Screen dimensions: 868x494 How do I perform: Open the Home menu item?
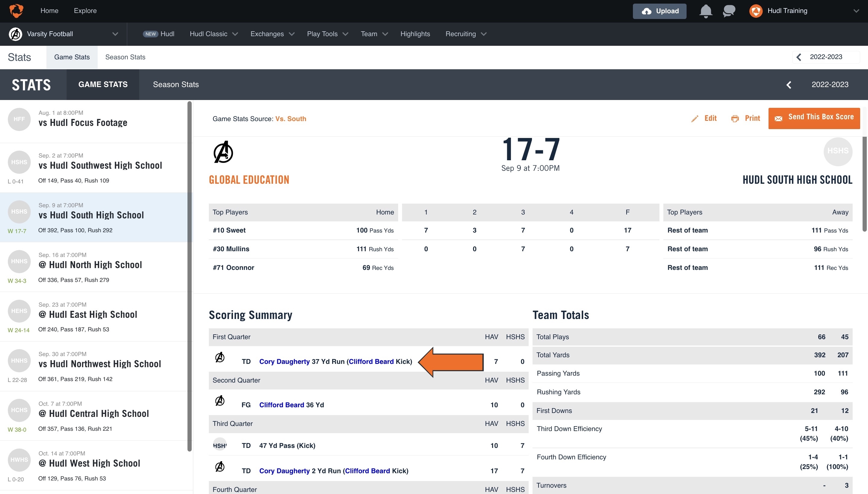point(49,11)
